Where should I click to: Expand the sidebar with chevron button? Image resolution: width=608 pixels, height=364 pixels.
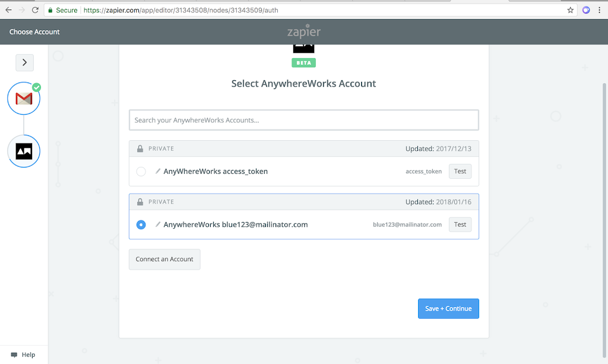24,62
